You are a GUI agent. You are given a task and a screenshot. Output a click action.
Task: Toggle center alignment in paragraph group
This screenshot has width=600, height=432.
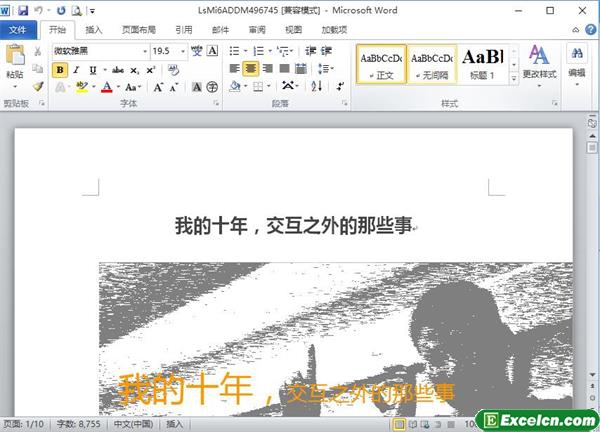(x=251, y=69)
